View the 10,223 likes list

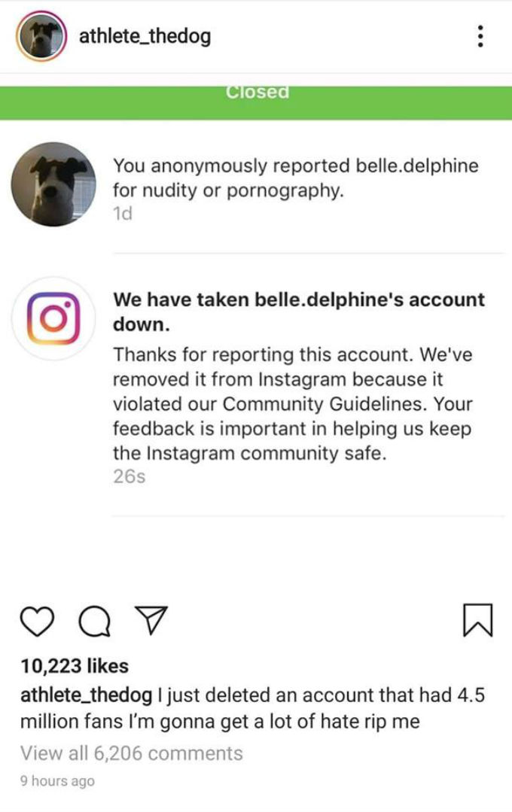(75, 666)
